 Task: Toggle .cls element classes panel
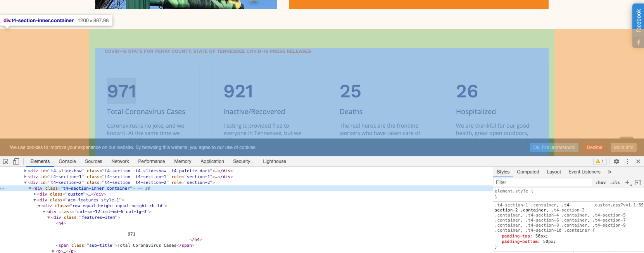click(615, 182)
